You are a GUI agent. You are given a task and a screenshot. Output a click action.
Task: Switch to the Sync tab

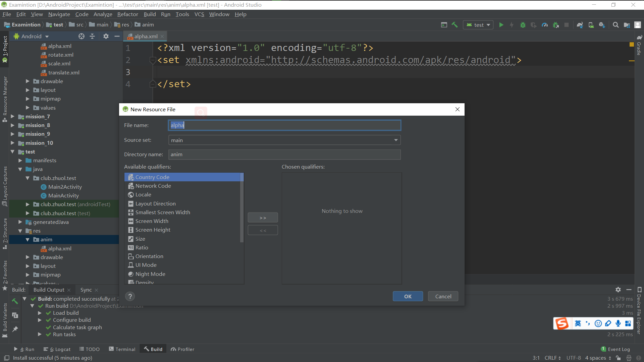pyautogui.click(x=86, y=290)
